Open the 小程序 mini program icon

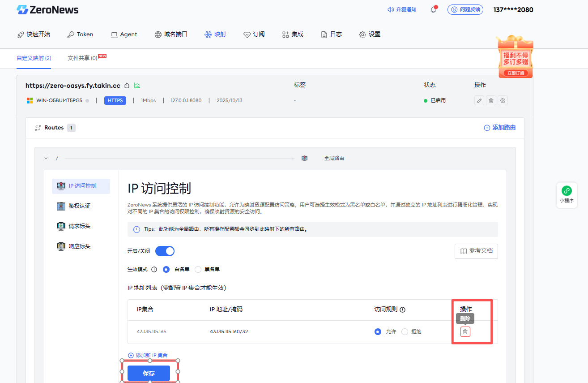(567, 194)
